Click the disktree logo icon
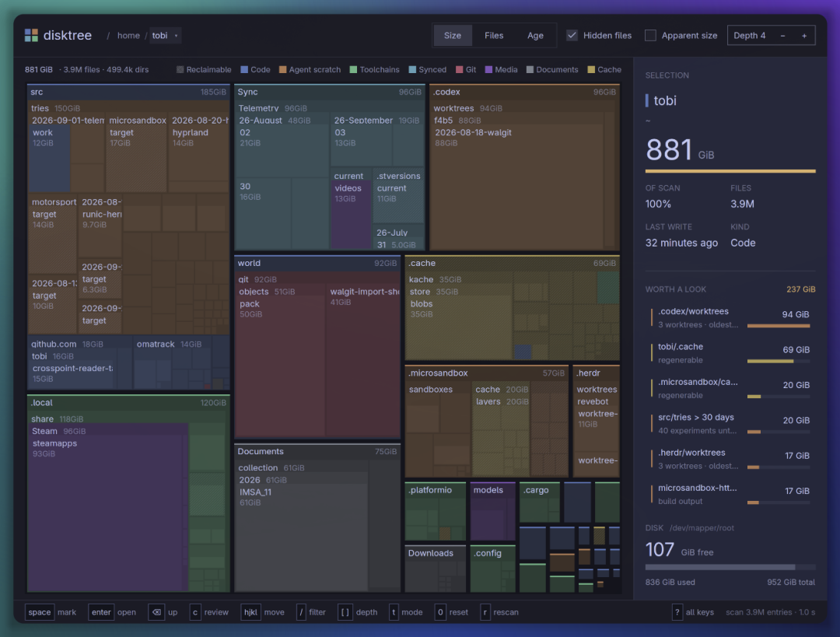This screenshot has width=840, height=637. [x=31, y=35]
